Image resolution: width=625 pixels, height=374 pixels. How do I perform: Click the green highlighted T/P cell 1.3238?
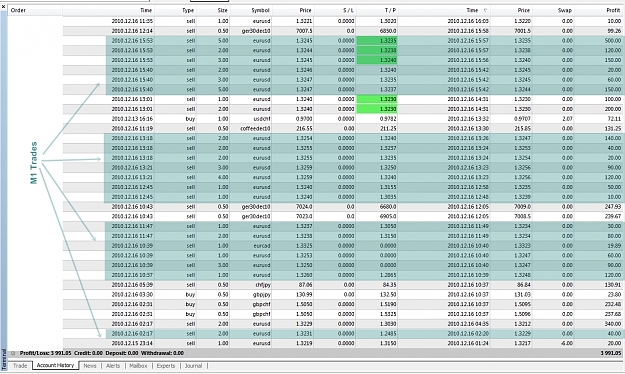pos(377,50)
